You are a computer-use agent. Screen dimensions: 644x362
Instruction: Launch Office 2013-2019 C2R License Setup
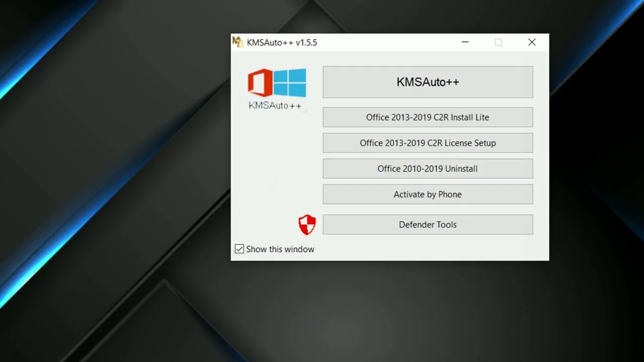point(428,143)
